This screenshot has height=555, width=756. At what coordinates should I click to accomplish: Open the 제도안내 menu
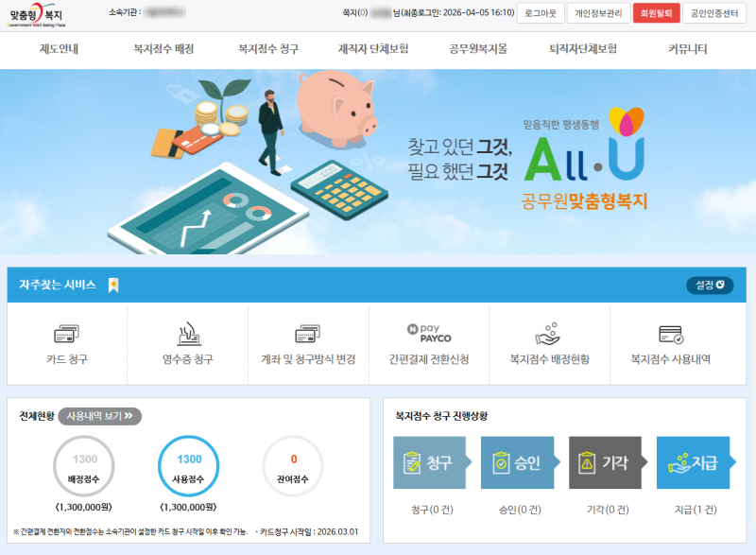(x=59, y=49)
